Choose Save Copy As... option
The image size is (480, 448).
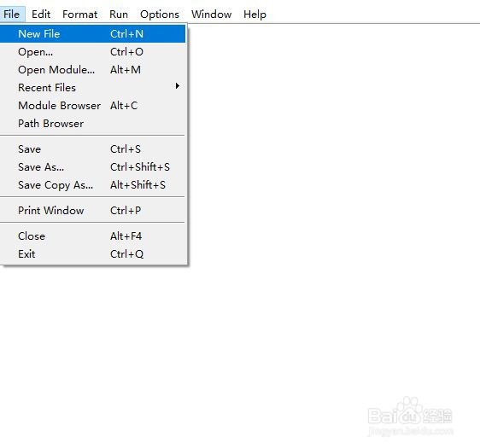tap(92, 185)
